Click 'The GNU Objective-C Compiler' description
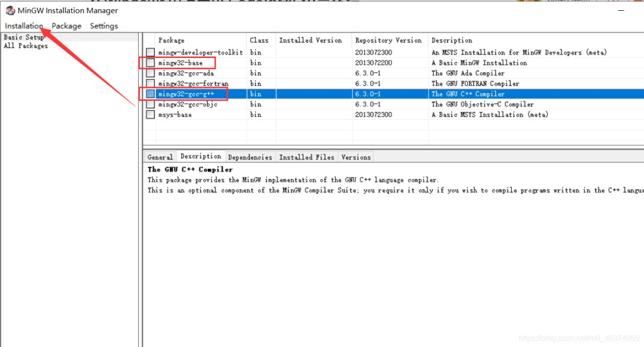 (482, 104)
